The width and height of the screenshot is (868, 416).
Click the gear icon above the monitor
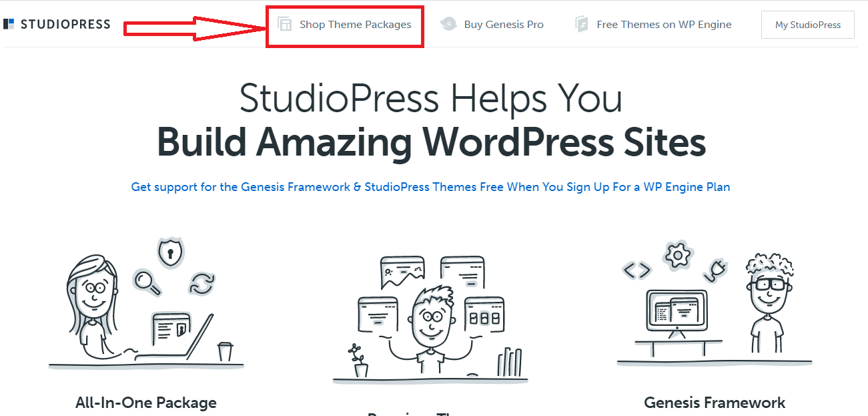pos(678,255)
